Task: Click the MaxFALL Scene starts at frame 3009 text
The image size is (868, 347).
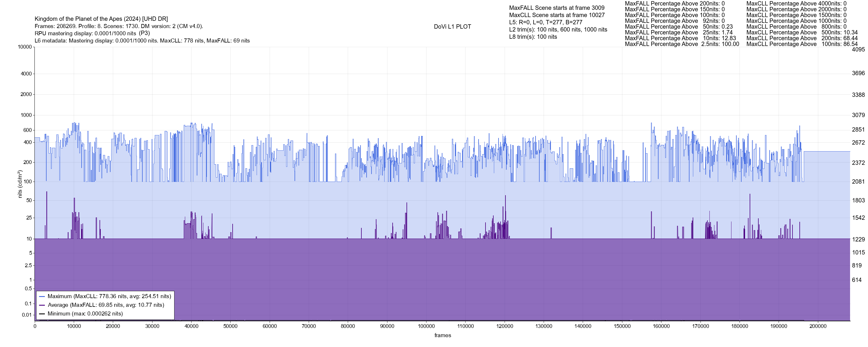Action: (x=557, y=8)
